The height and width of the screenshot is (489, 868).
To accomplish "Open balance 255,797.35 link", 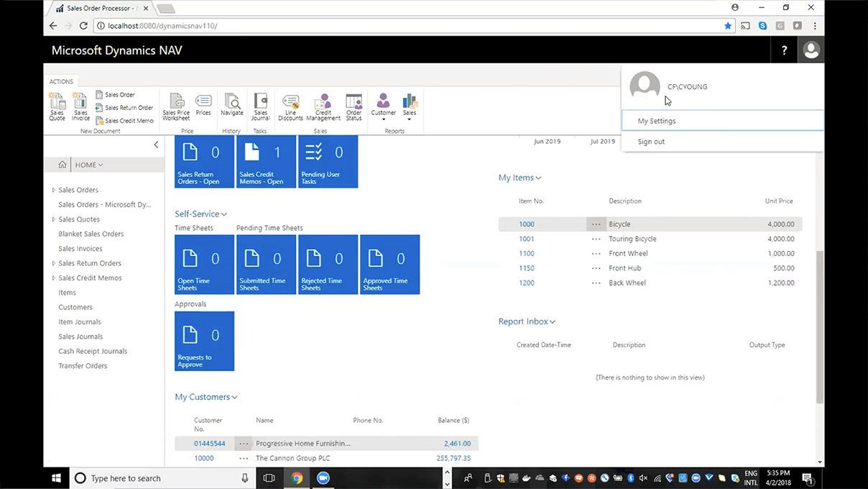I will (453, 458).
